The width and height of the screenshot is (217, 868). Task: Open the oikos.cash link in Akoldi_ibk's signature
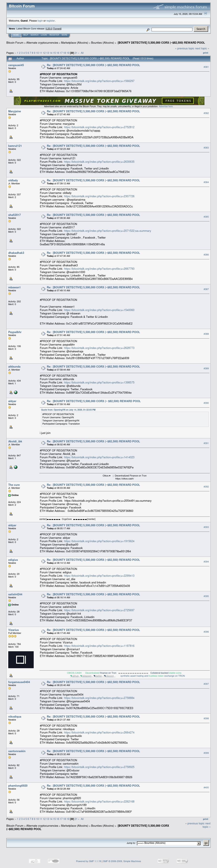124,478
